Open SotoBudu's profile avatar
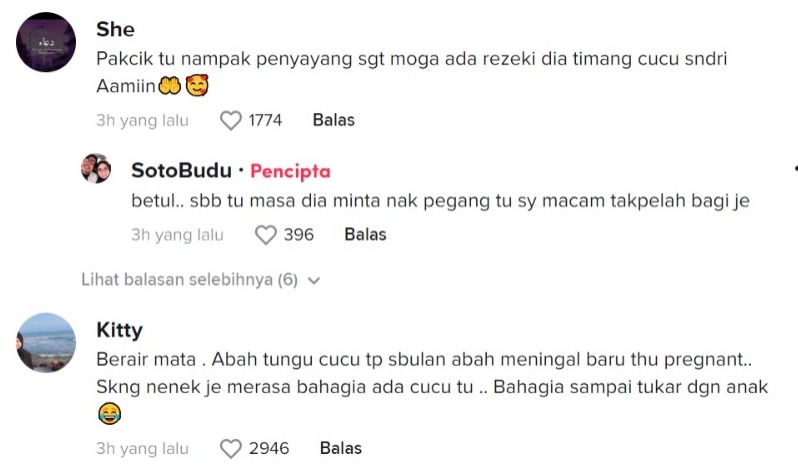 pyautogui.click(x=95, y=168)
